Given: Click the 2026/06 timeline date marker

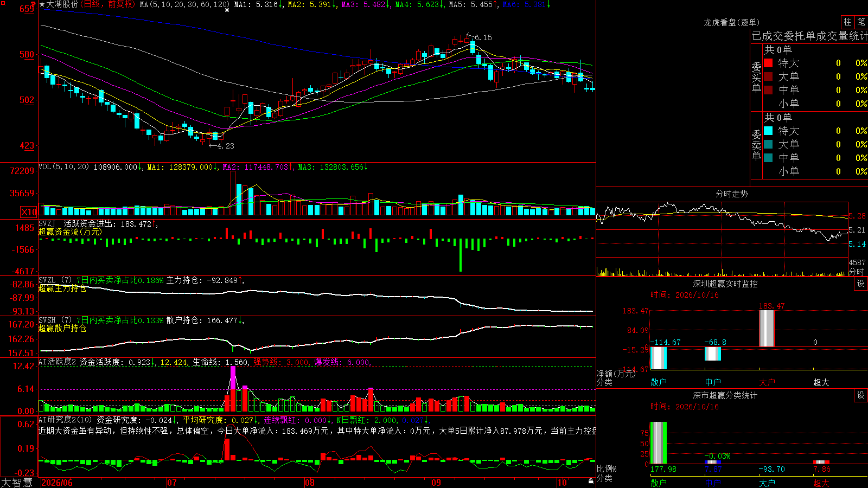Looking at the screenshot, I should click(57, 483).
